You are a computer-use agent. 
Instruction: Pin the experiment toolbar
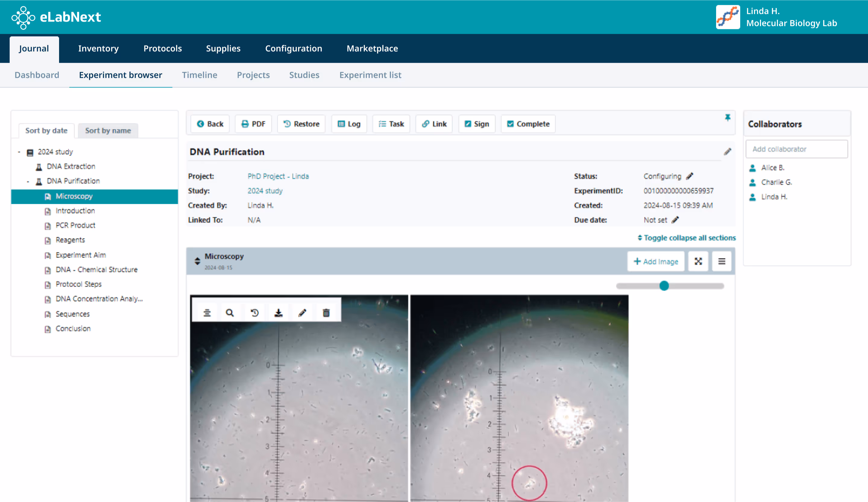(728, 118)
